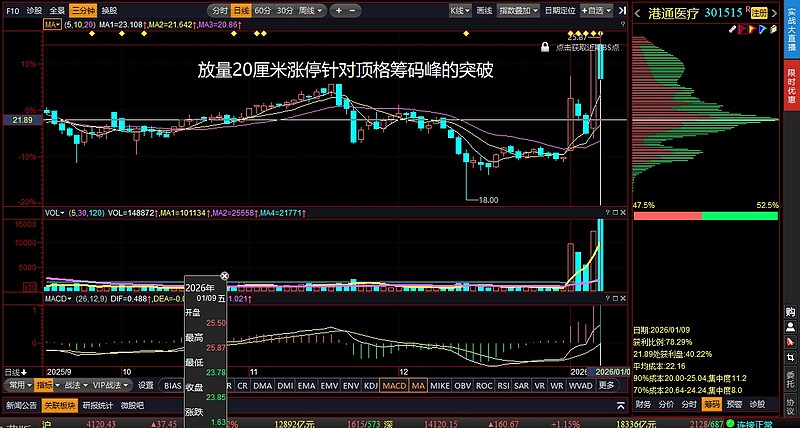Toggle the RSI indicator
Screen dimensions: 800x428
tap(504, 386)
